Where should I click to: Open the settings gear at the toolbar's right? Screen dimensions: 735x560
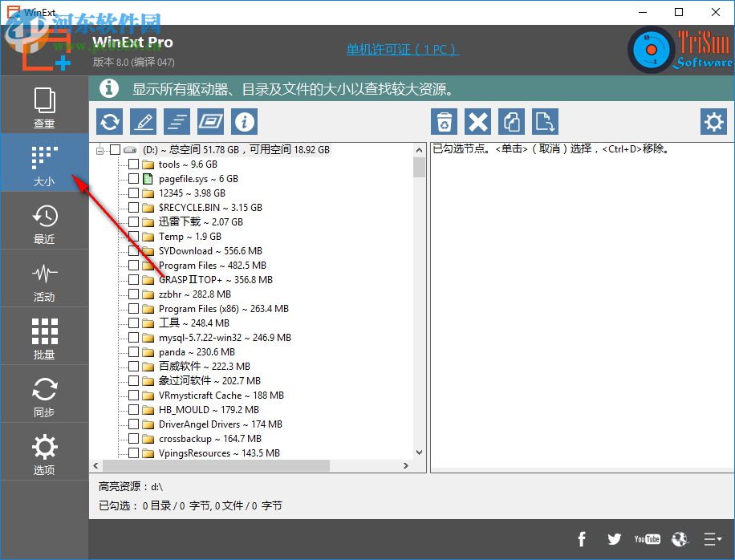click(x=713, y=121)
